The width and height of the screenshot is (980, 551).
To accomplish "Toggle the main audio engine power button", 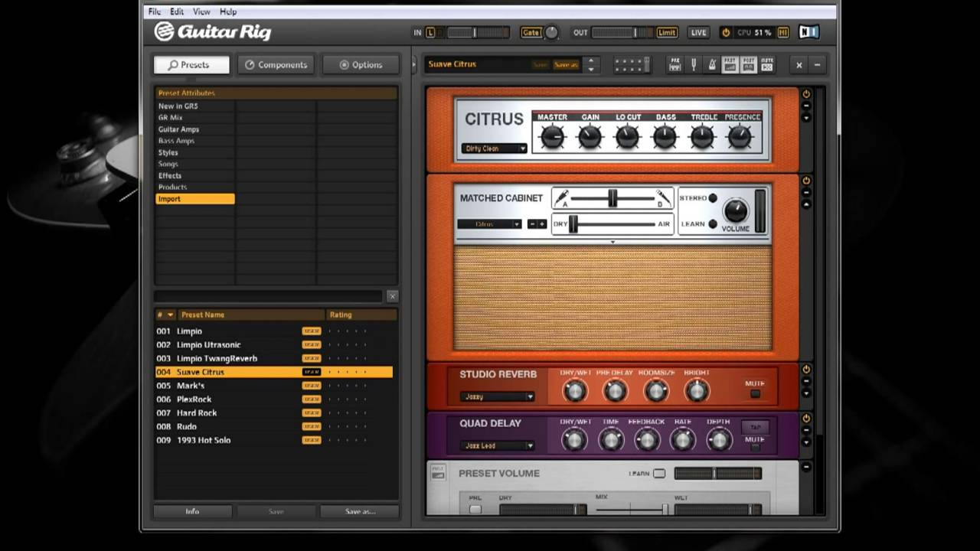I will click(x=726, y=32).
